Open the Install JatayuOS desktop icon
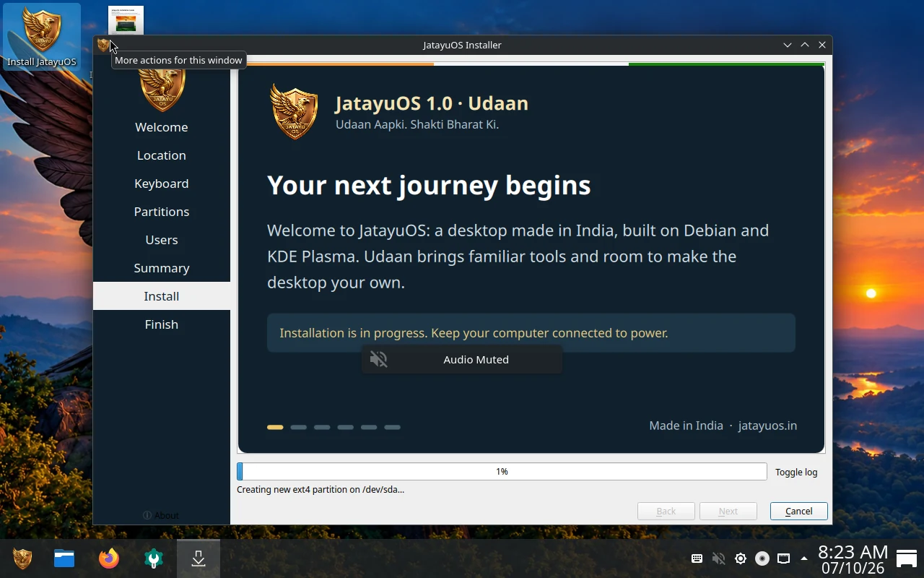This screenshot has height=578, width=924. click(x=42, y=36)
